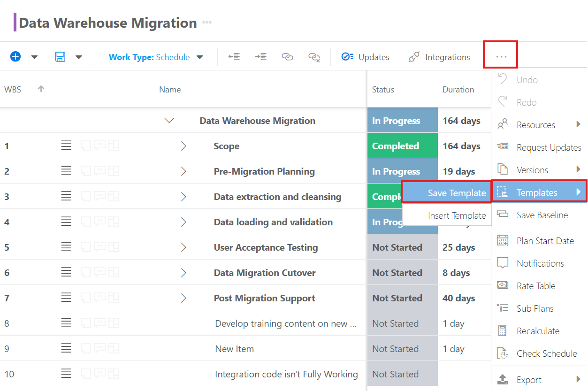This screenshot has width=588, height=391.
Task: Select Save Baseline menu entry
Action: (539, 215)
